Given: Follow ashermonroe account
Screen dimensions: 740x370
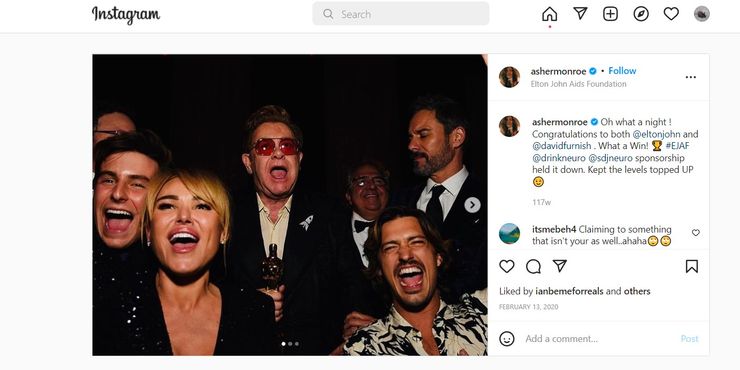Looking at the screenshot, I should click(x=622, y=71).
